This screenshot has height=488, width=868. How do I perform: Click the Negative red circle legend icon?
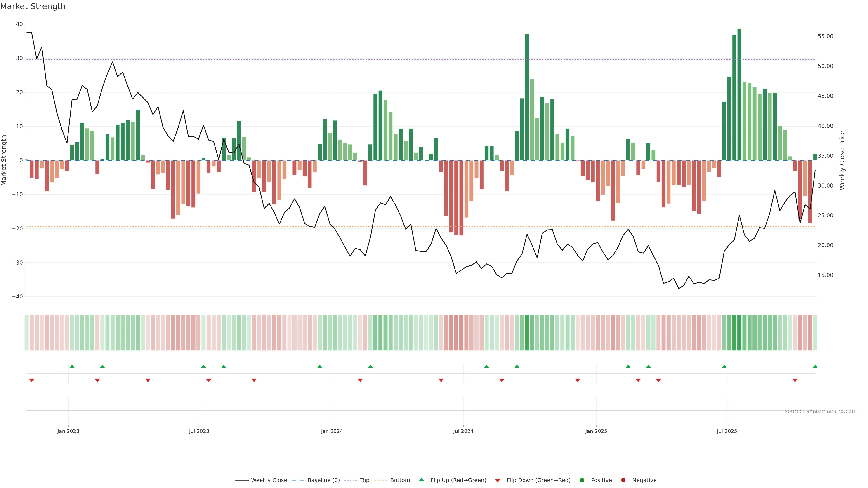[623, 480]
